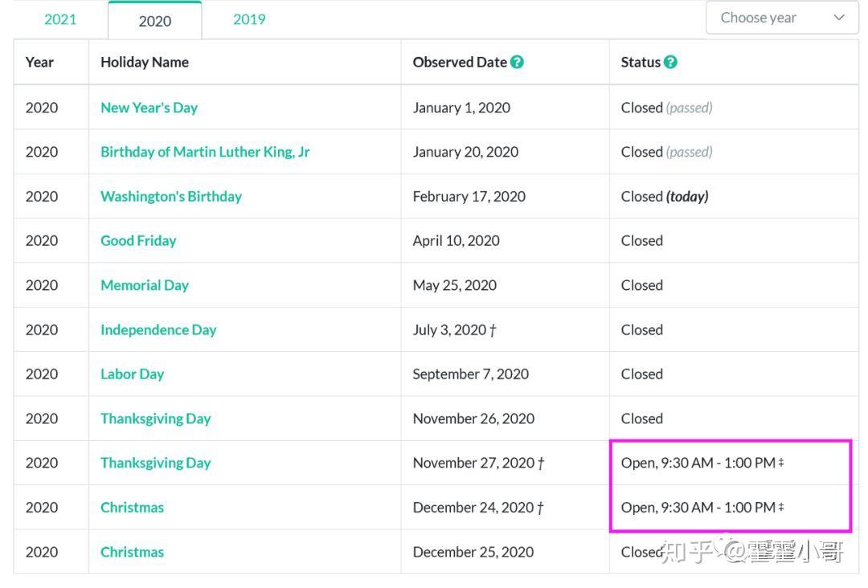868x588 pixels.
Task: Click the Year column header
Action: tap(39, 62)
